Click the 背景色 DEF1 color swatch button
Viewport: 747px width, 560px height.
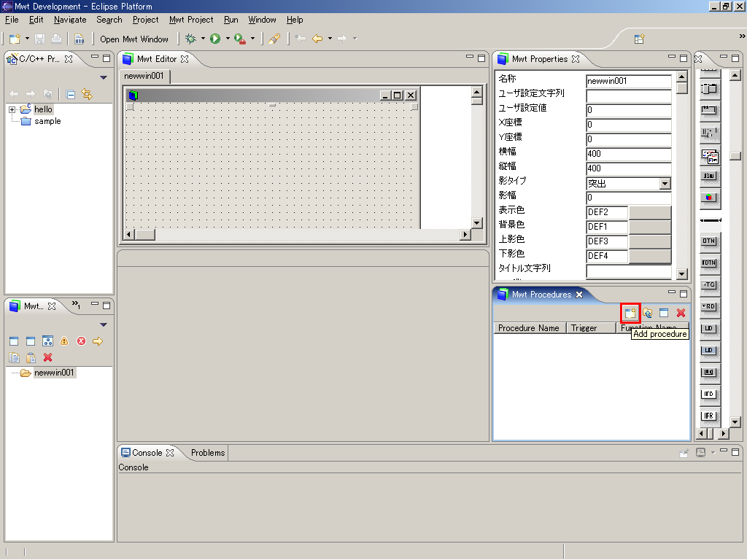coord(650,227)
